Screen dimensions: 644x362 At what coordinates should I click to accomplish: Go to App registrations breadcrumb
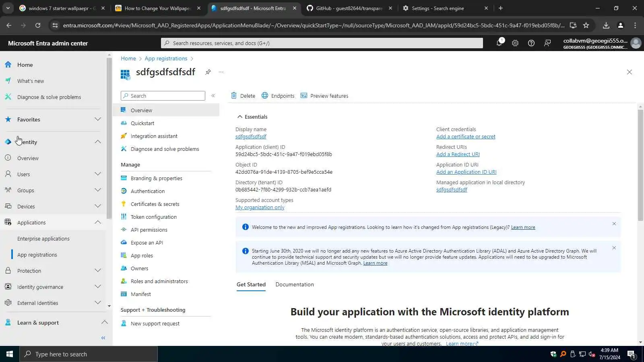pyautogui.click(x=166, y=58)
